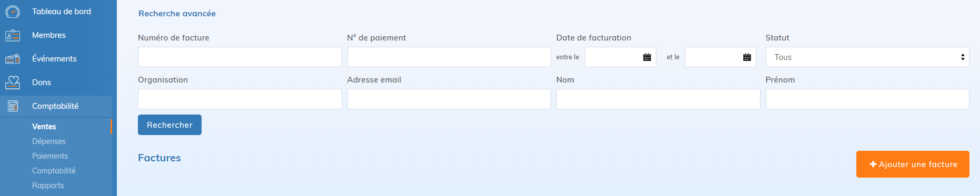Open the Statut dropdown showing Tous
Viewport: 980px width, 196px height.
tap(867, 57)
